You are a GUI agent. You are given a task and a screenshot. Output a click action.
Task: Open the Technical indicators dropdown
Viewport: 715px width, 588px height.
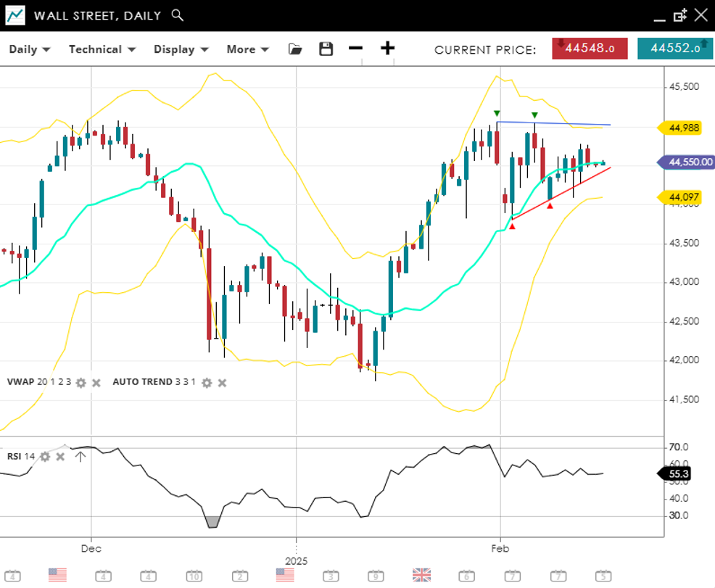(x=102, y=49)
